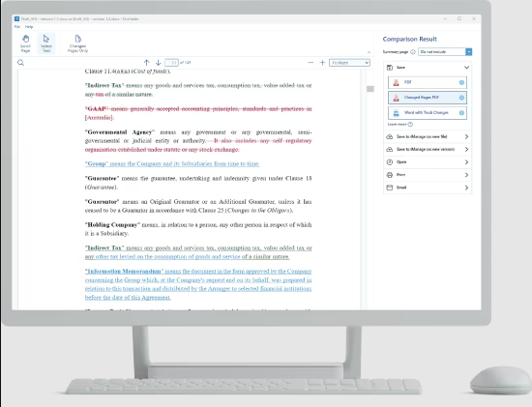Click the page number input field
The height and width of the screenshot is (407, 532).
pos(171,63)
